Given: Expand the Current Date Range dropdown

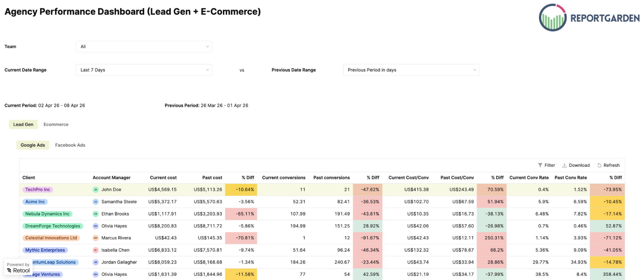Looking at the screenshot, I should (x=144, y=70).
